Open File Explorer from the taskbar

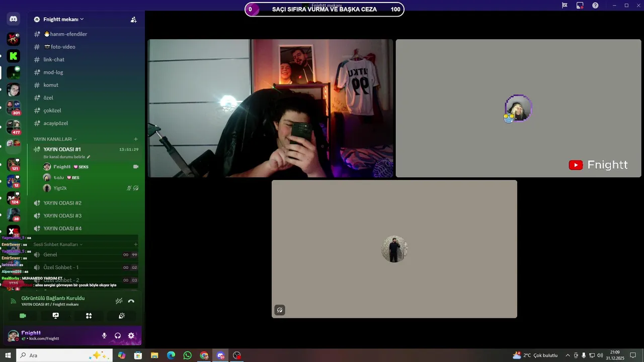click(154, 355)
